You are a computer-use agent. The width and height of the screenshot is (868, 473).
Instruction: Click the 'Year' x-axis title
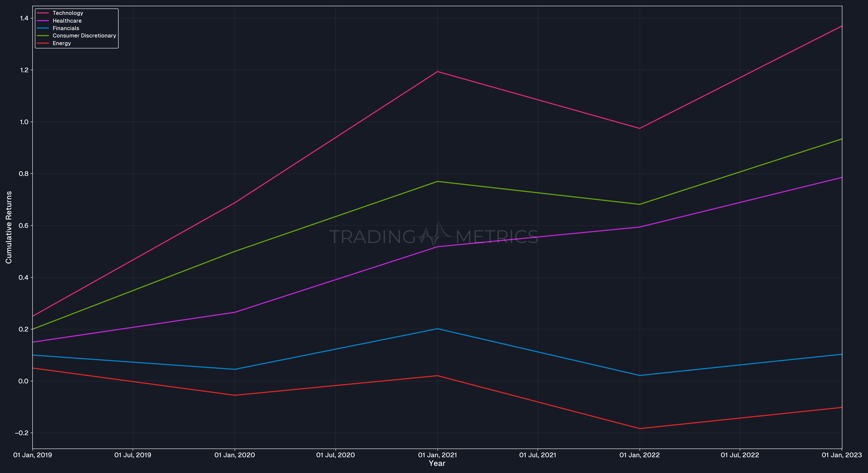[437, 464]
